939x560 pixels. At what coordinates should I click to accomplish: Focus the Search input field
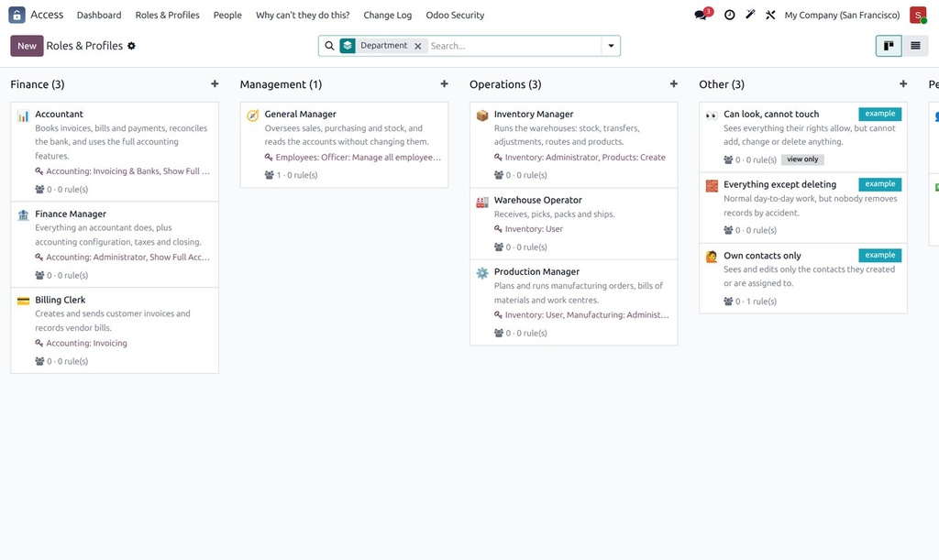(x=514, y=46)
